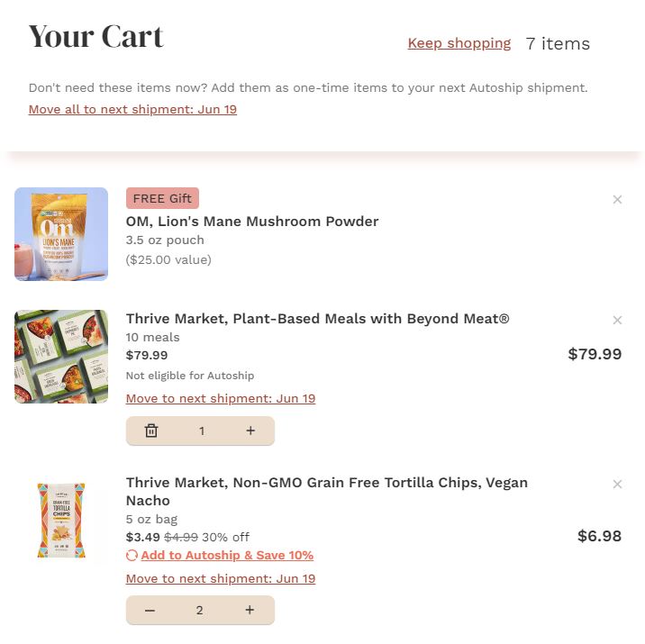Click the Plant-Based Meals with Beyond Meat title
Image resolution: width=645 pixels, height=644 pixels.
tap(317, 319)
